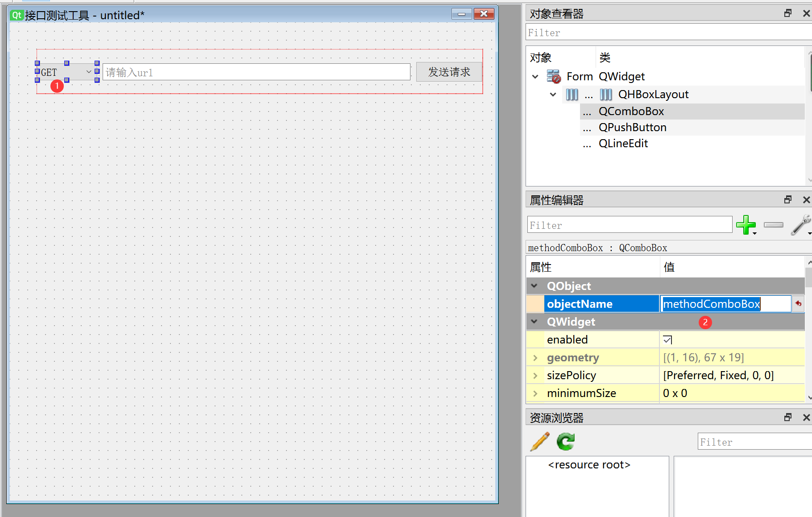The width and height of the screenshot is (812, 517).
Task: Click the methodComboBox : QComboBox label
Action: tap(597, 248)
